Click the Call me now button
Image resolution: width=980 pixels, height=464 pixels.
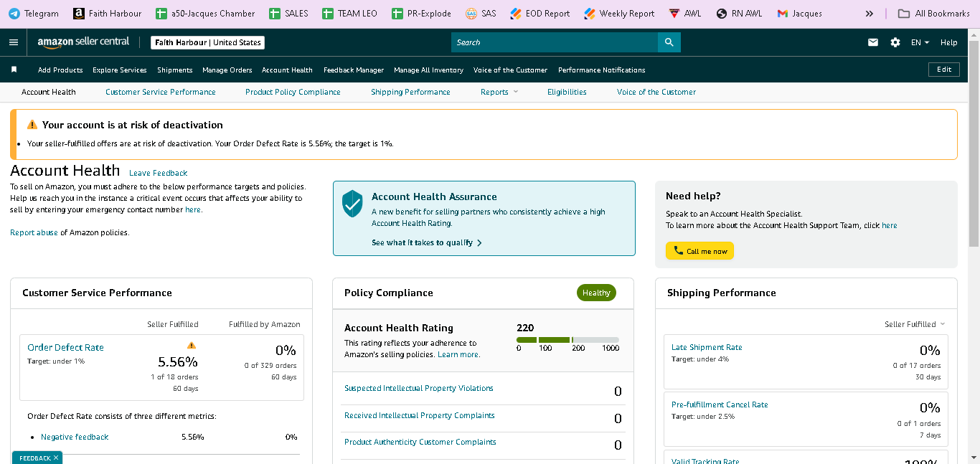click(x=699, y=251)
